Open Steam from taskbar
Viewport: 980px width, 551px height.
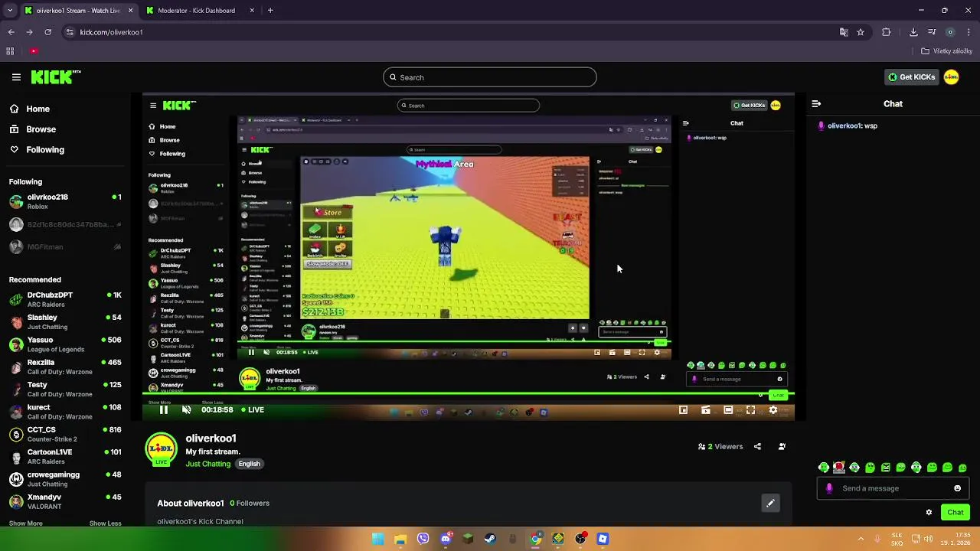pyautogui.click(x=490, y=539)
